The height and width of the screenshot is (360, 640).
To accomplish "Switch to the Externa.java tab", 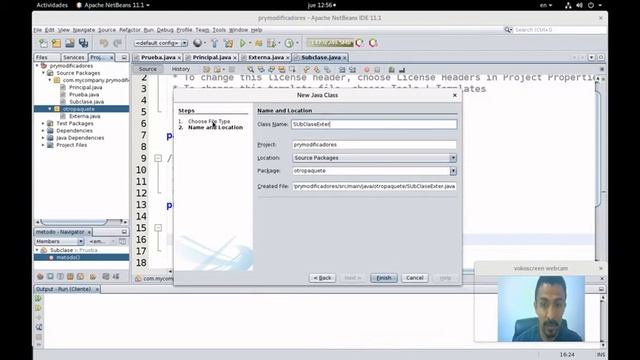I will [x=266, y=58].
